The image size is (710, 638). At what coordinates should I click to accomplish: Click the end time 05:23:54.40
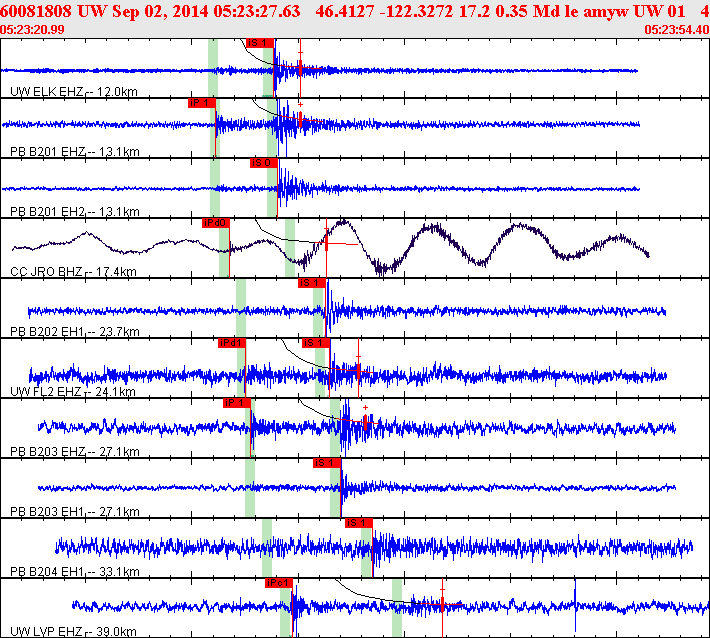(x=676, y=30)
